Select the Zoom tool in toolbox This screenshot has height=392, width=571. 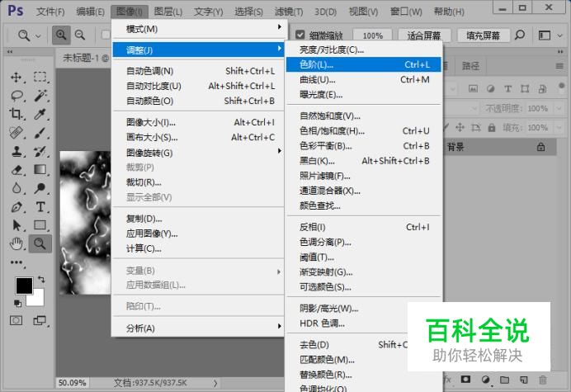click(40, 243)
